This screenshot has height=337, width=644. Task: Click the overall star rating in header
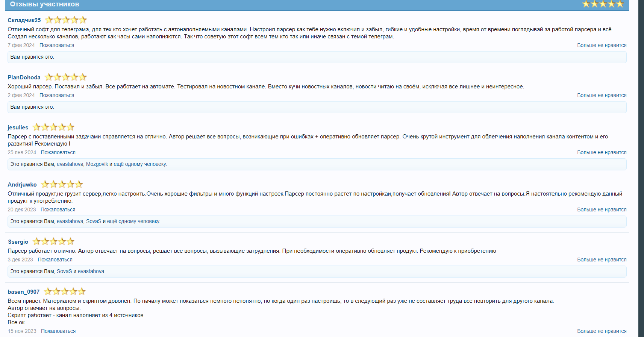[603, 4]
